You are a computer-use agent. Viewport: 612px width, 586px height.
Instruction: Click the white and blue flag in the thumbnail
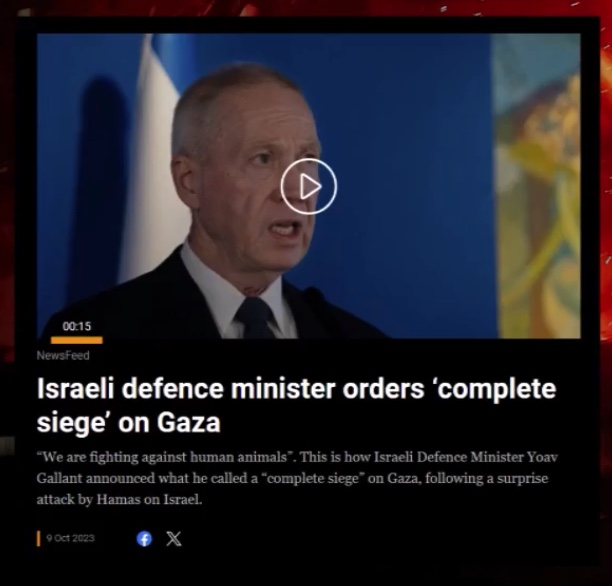point(156,156)
